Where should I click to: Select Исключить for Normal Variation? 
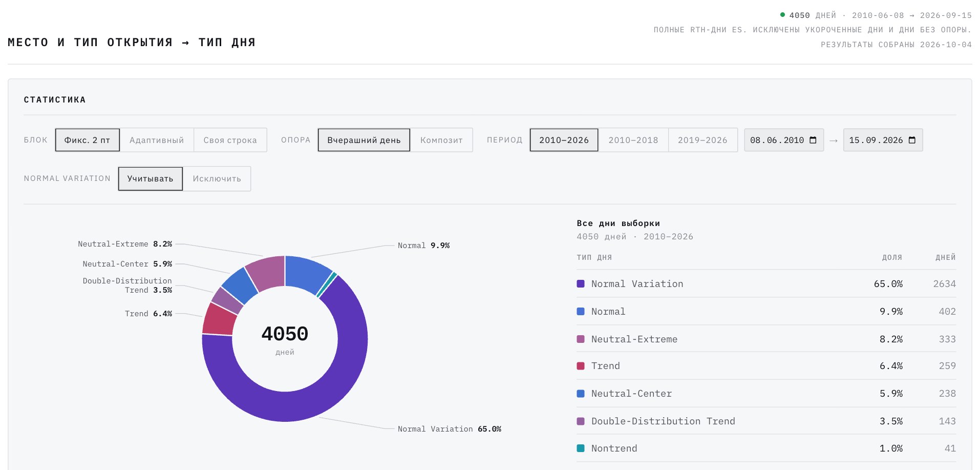click(x=217, y=178)
